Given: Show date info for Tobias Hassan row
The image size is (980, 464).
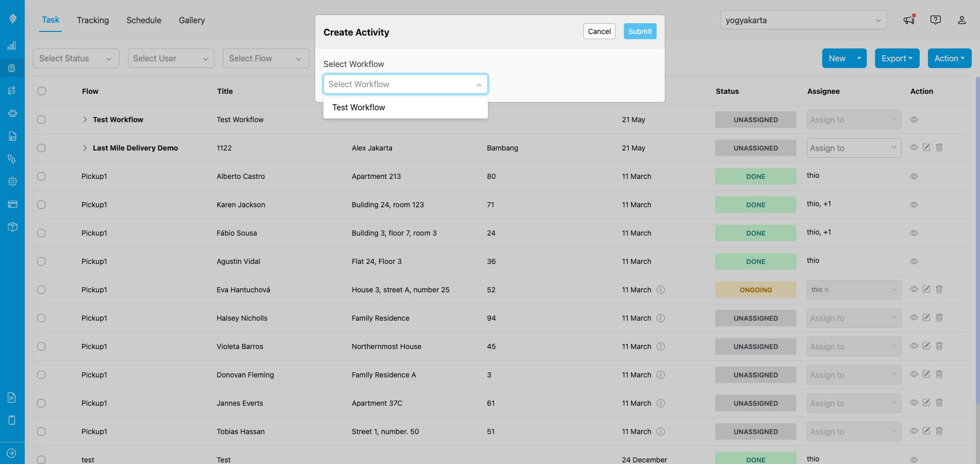Looking at the screenshot, I should 661,432.
